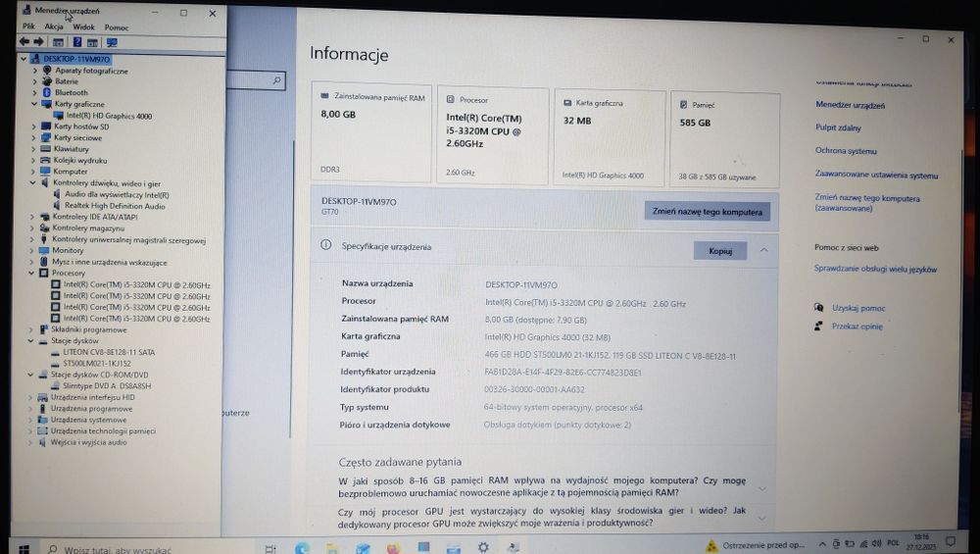Open the Pulpit zdalny link
The height and width of the screenshot is (554, 980).
click(x=838, y=127)
